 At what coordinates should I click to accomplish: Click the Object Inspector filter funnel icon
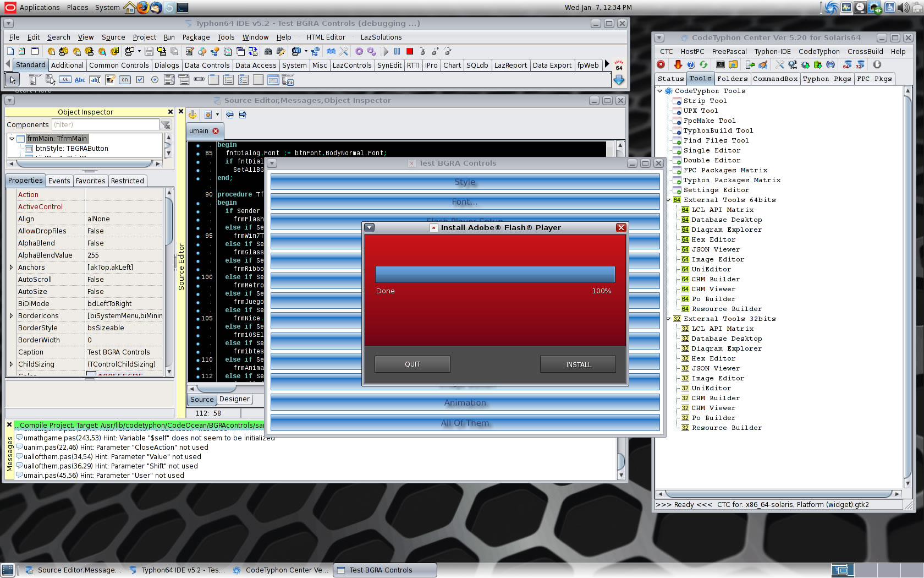pos(166,125)
